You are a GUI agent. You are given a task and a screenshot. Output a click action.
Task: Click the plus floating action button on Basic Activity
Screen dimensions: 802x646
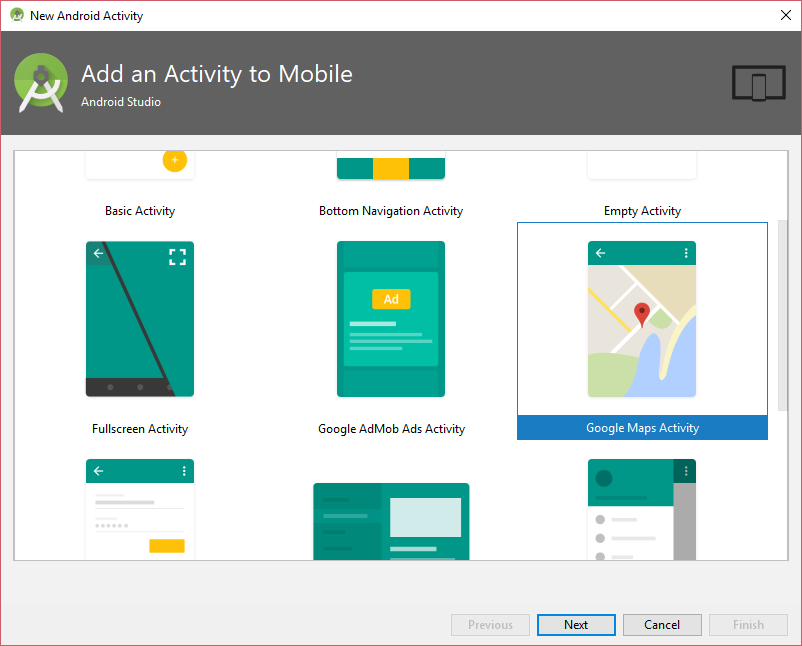(175, 160)
